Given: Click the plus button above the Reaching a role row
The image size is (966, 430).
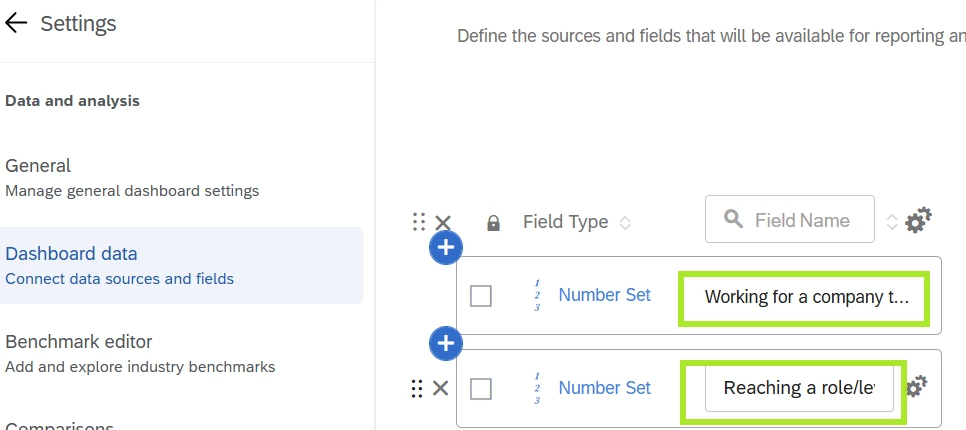Looking at the screenshot, I should [x=446, y=345].
